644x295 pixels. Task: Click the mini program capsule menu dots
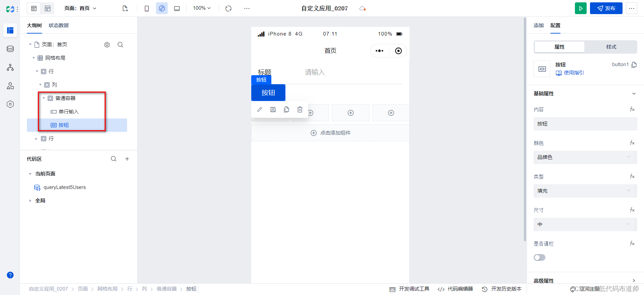tap(379, 51)
